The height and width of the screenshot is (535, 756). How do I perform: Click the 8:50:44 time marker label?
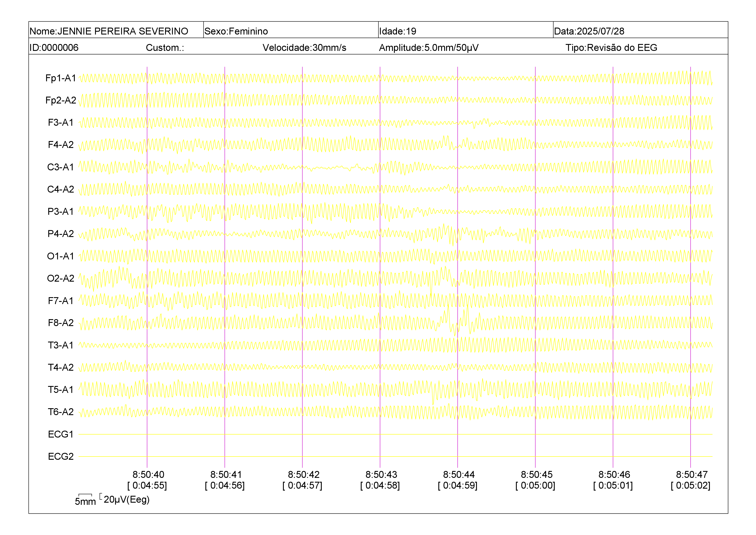click(459, 475)
